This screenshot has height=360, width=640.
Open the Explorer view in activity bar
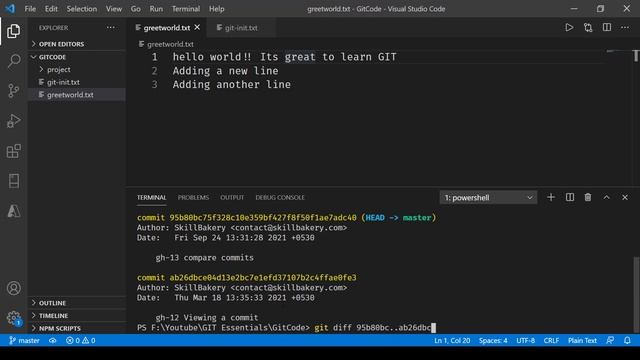(13, 31)
